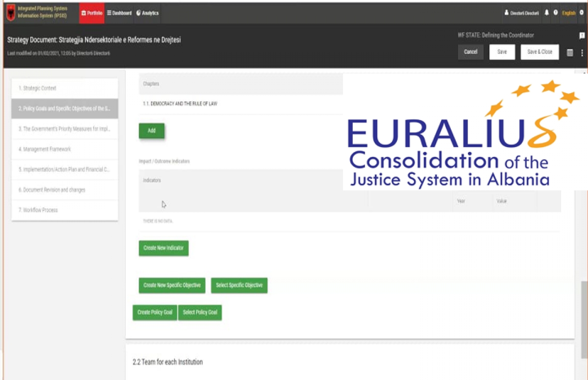Click the '2.2 Team for each Institution' heading
Screen dimensions: 588x380
[168, 362]
